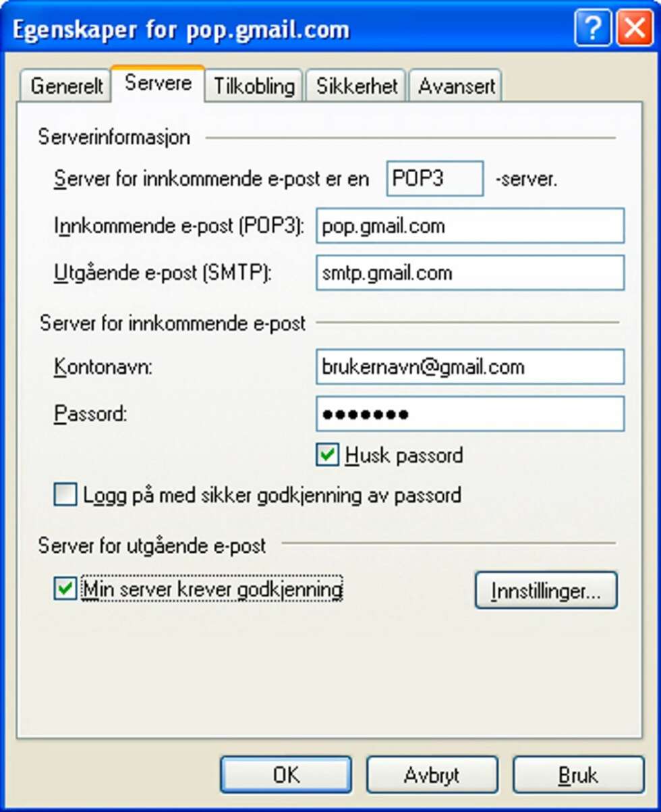Click the dialog title bar text
The width and height of the screenshot is (661, 812).
coord(181,30)
